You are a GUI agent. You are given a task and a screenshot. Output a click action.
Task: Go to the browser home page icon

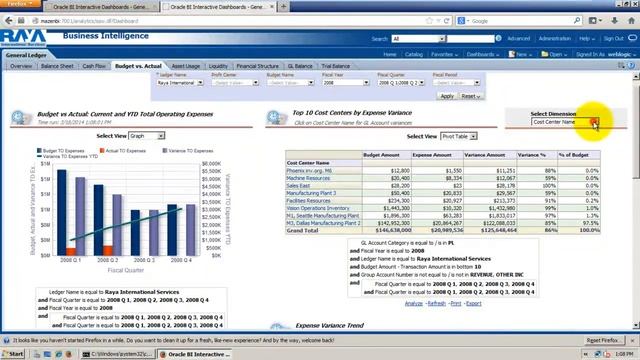tap(631, 20)
